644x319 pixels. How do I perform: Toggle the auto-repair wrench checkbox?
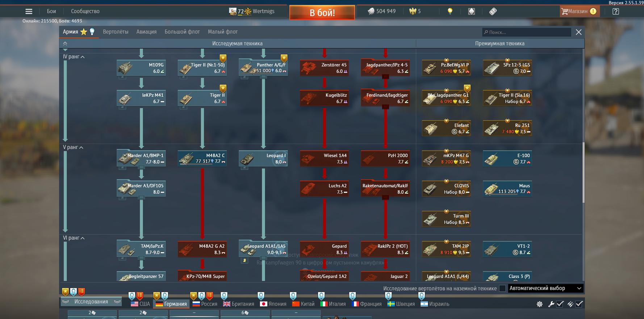[x=560, y=304]
